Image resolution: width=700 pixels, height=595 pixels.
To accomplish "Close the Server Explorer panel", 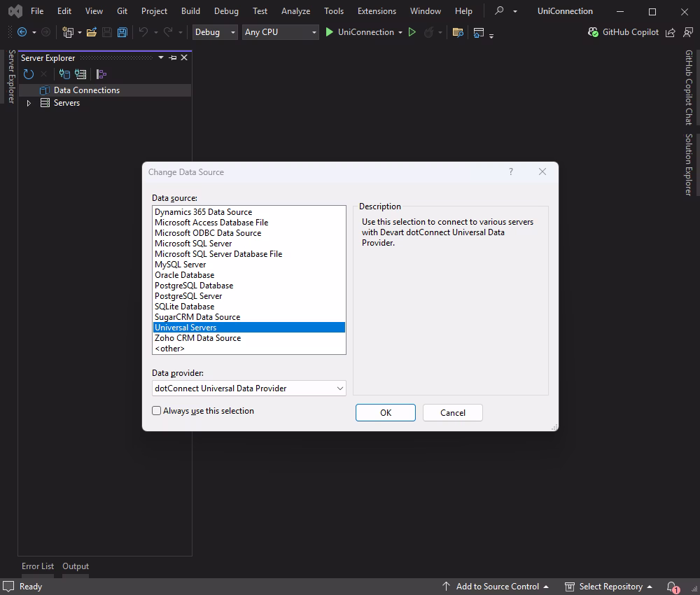I will [x=184, y=57].
